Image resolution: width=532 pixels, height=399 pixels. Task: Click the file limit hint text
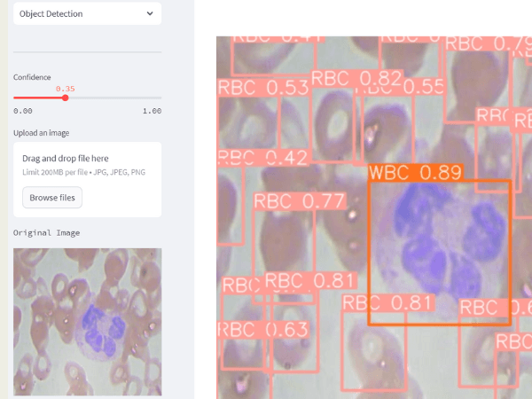point(82,172)
